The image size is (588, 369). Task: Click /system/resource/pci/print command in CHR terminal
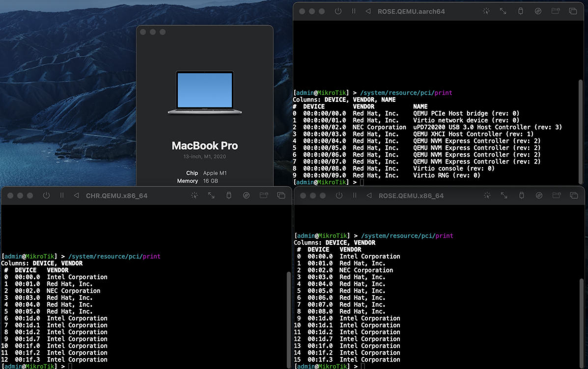[114, 256]
